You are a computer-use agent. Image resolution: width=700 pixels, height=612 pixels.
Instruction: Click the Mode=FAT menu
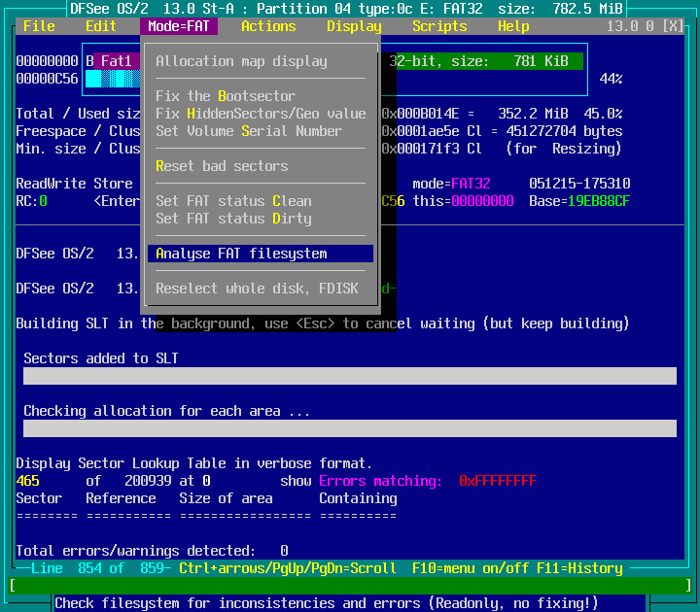pos(179,26)
